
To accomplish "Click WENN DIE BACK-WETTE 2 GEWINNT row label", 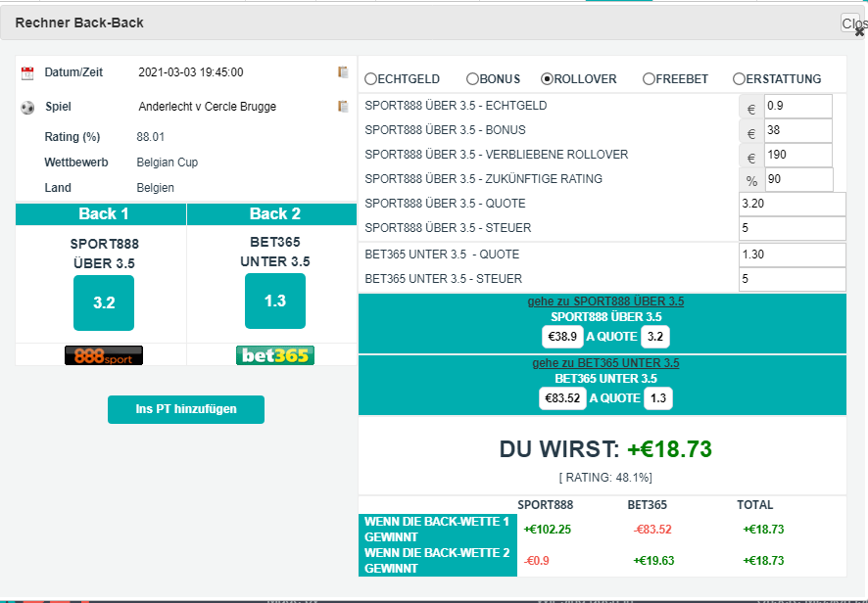I will [437, 560].
